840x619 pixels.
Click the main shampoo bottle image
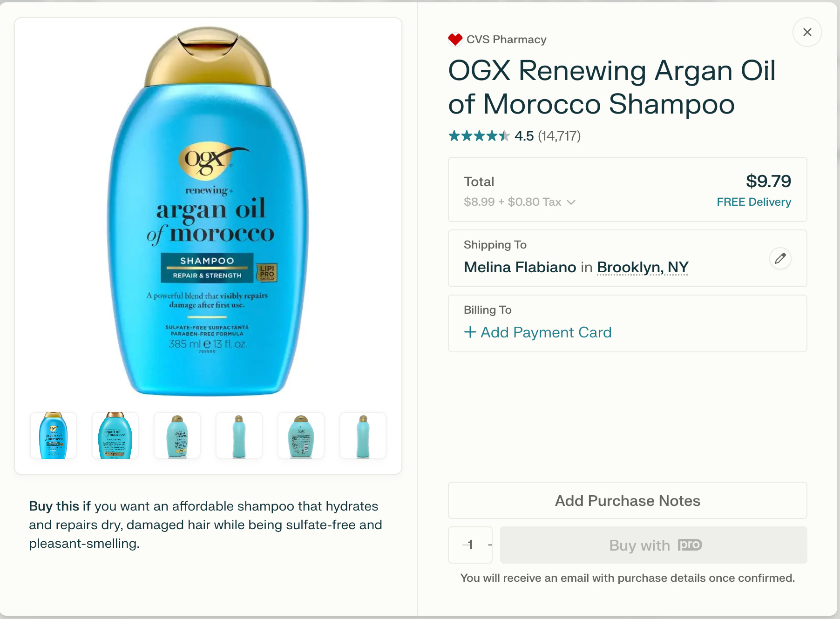[208, 211]
